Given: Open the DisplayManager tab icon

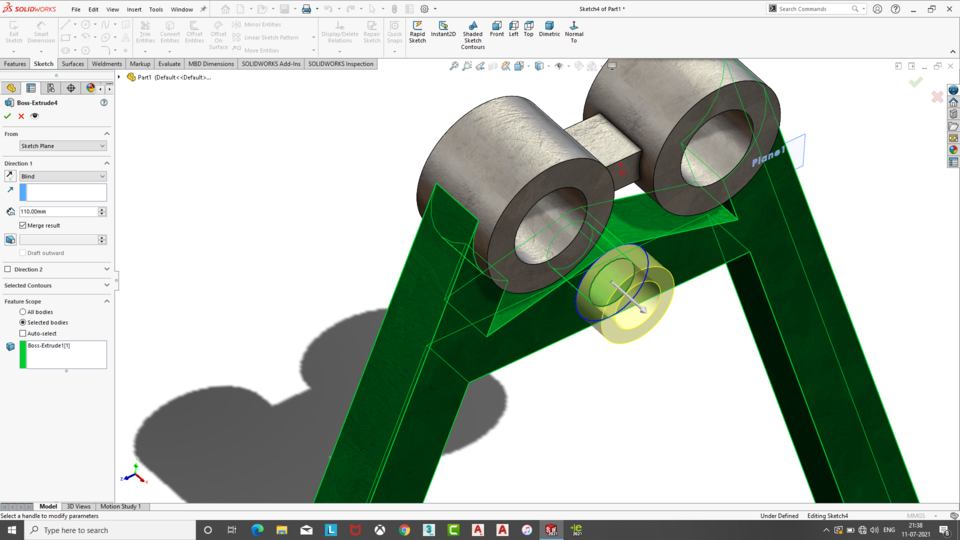Looking at the screenshot, I should [91, 88].
